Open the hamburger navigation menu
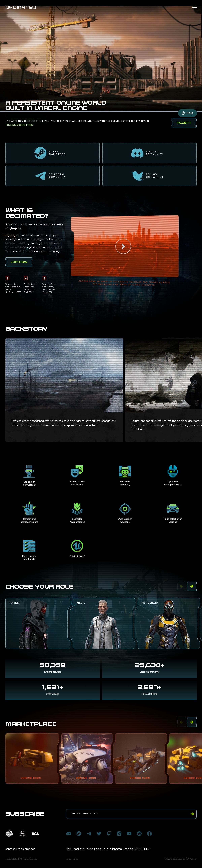Screen dimensions: 202x868 (194, 7)
